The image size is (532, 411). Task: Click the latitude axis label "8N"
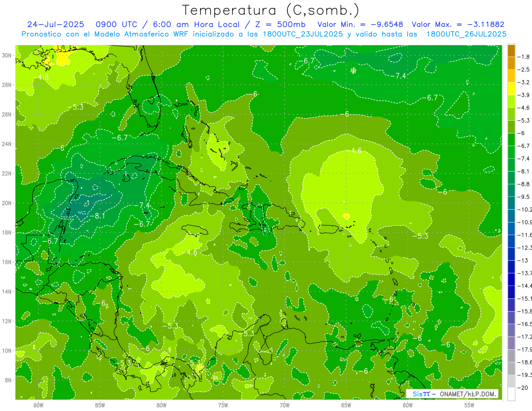tap(8, 380)
